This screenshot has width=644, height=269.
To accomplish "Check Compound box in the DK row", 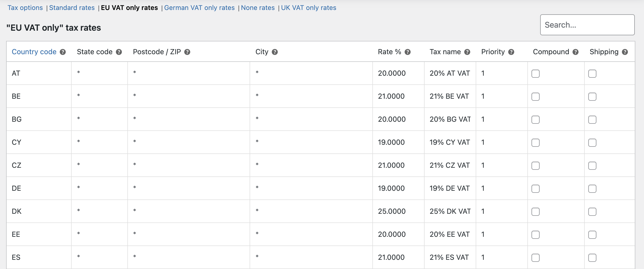I will pos(536,212).
